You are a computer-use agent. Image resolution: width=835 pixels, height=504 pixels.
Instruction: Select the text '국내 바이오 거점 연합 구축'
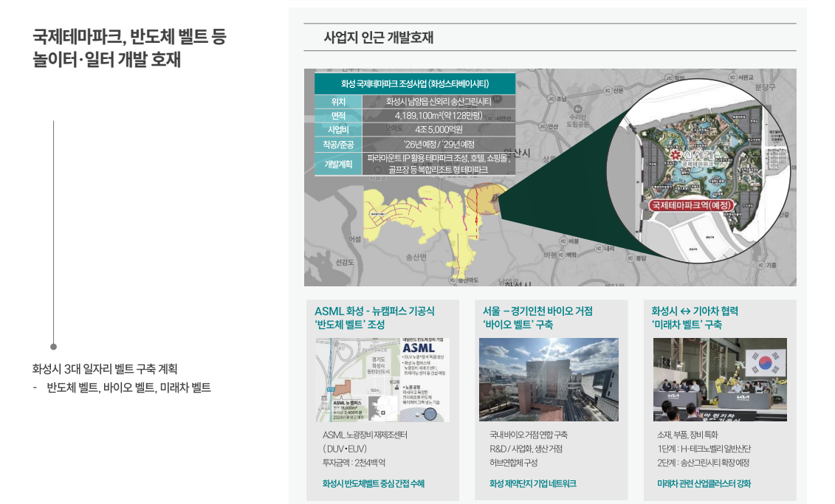tap(529, 435)
